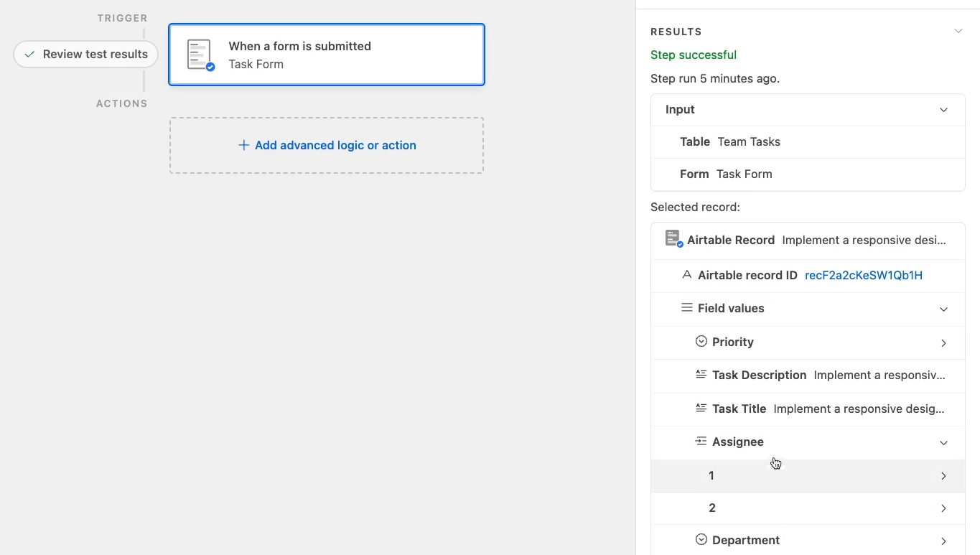Click the form trigger icon with blue checkmark
The image size is (980, 555).
pos(200,55)
